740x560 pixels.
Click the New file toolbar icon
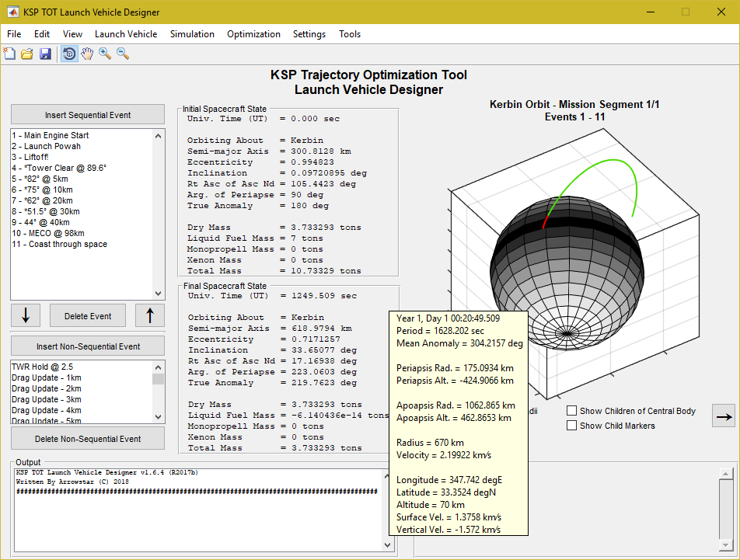(x=9, y=54)
